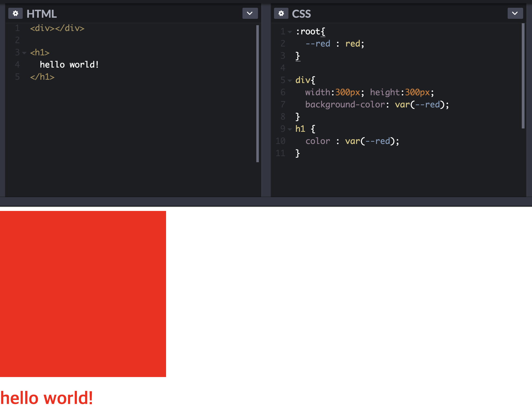The image size is (532, 418).
Task: Click the red square in preview
Action: point(83,294)
